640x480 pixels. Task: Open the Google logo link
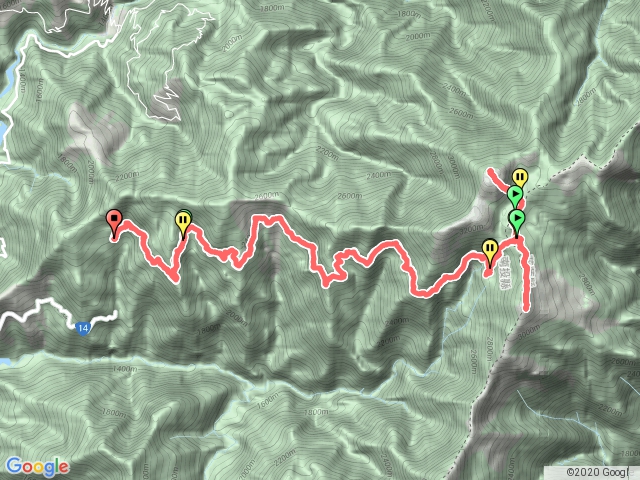38,467
